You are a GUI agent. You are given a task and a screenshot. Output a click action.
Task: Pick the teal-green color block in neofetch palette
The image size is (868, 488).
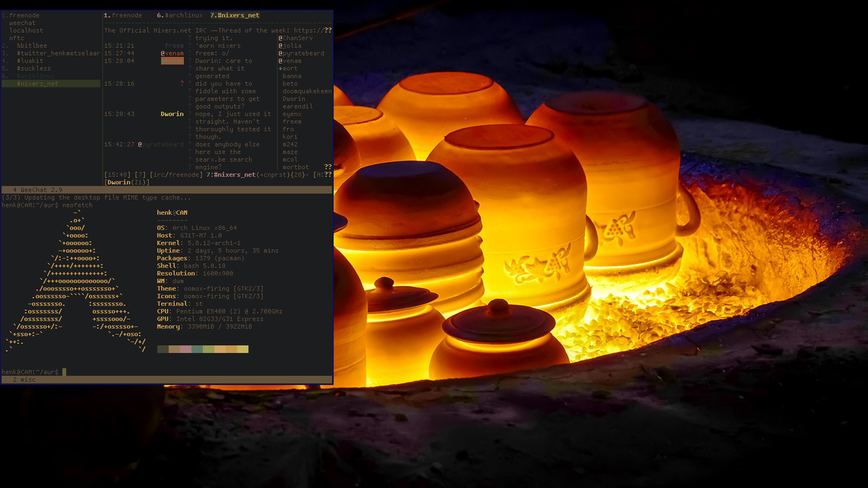point(197,349)
